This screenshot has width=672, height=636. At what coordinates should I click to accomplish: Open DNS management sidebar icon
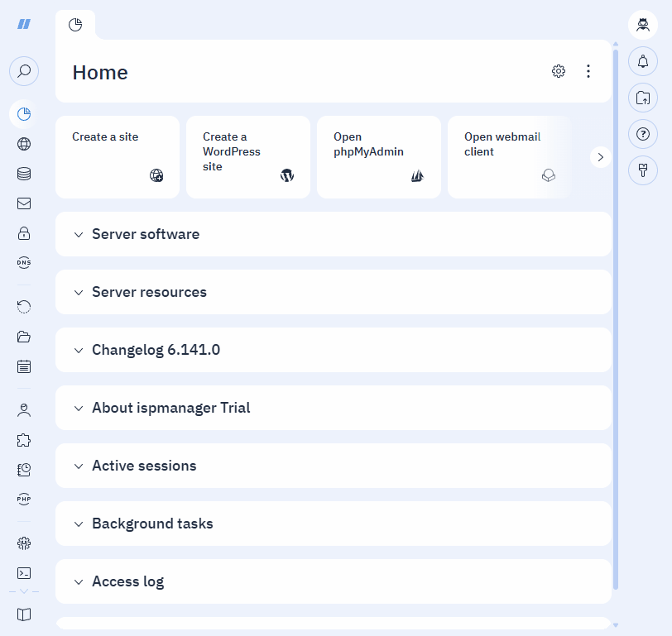tap(24, 263)
